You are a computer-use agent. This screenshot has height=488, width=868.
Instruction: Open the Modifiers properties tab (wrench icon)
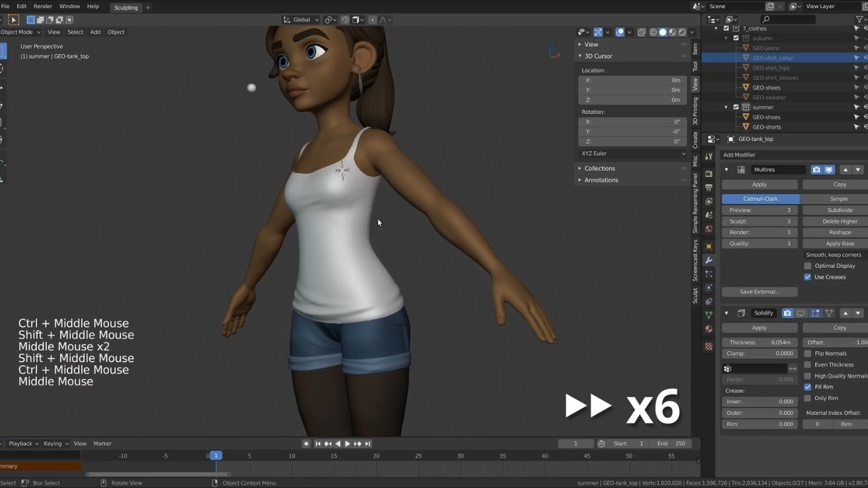pos(709,260)
